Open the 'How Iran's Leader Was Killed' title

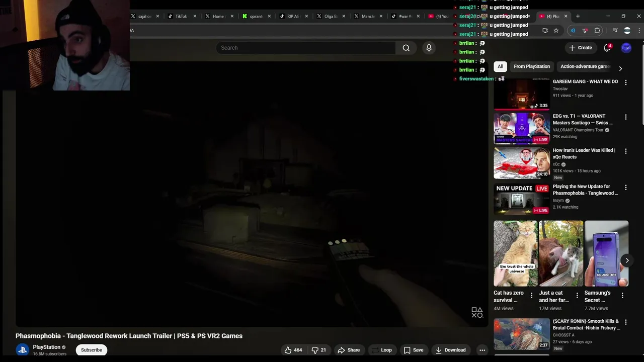click(x=584, y=153)
